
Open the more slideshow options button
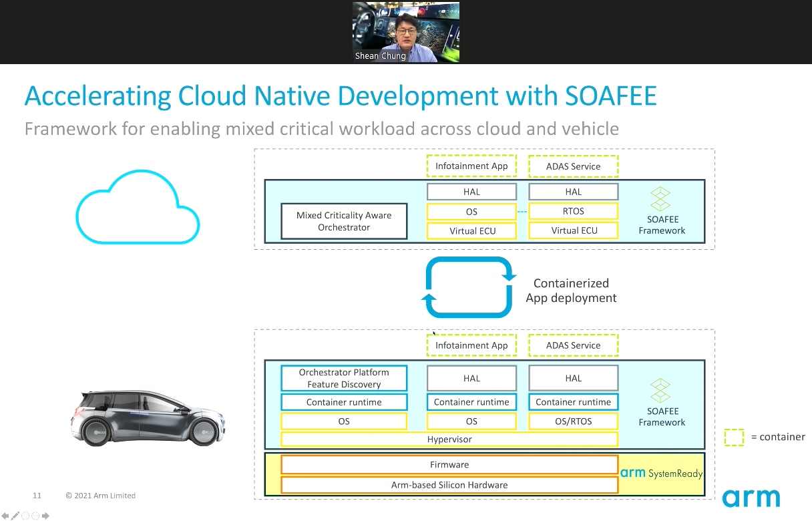coord(35,516)
